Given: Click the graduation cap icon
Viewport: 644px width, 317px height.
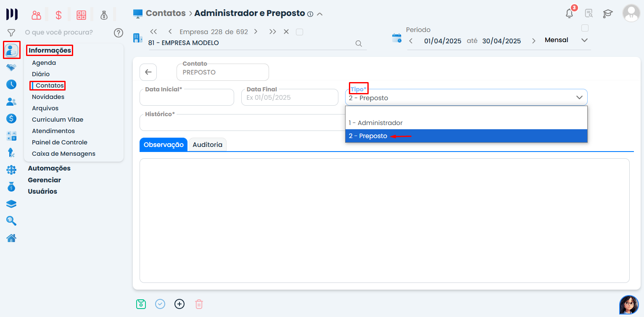Looking at the screenshot, I should click(x=608, y=13).
